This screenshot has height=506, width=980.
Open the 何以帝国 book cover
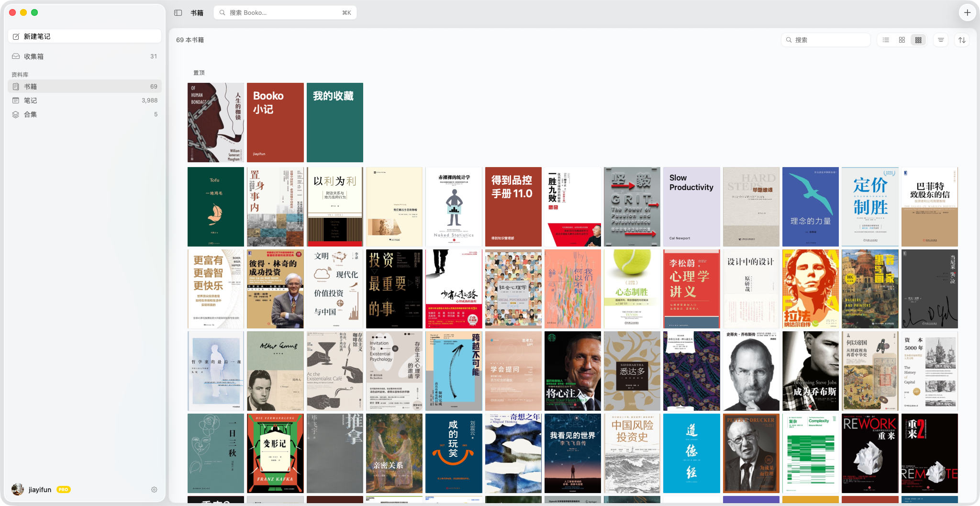tap(870, 371)
